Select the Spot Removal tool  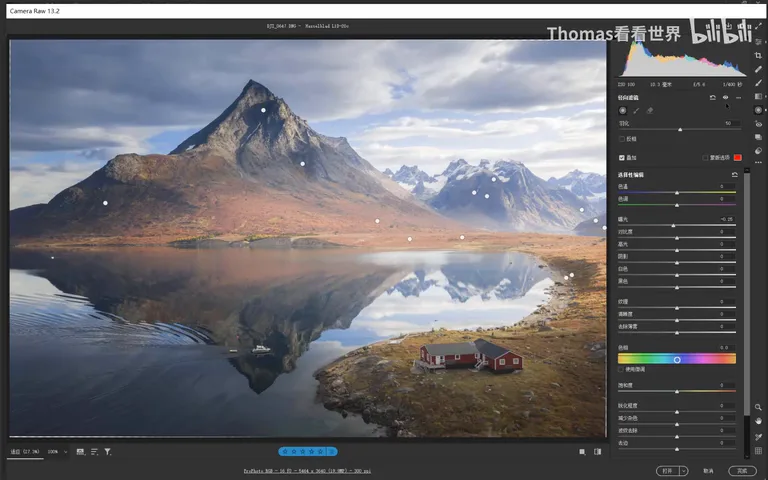758,69
